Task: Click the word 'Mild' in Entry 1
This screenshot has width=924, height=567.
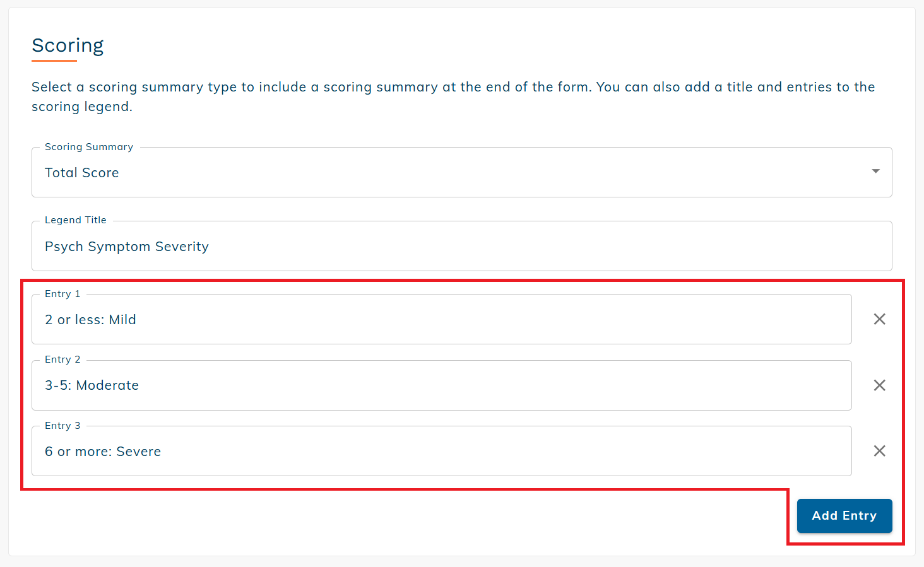Action: (x=122, y=320)
